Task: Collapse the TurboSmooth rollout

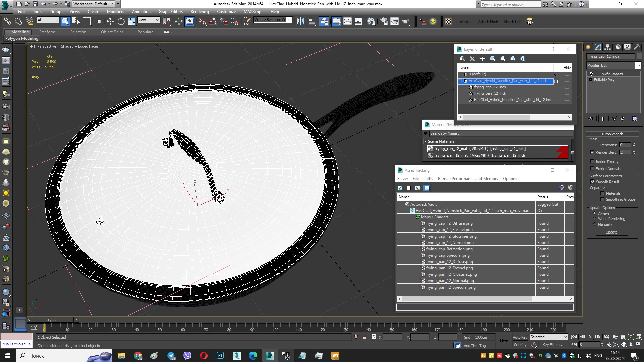Action: (x=612, y=134)
